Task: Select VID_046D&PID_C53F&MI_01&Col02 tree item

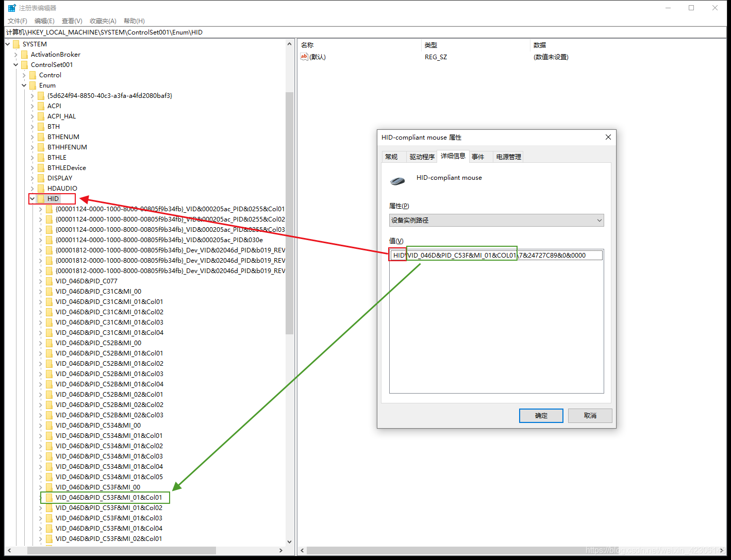Action: [x=109, y=508]
